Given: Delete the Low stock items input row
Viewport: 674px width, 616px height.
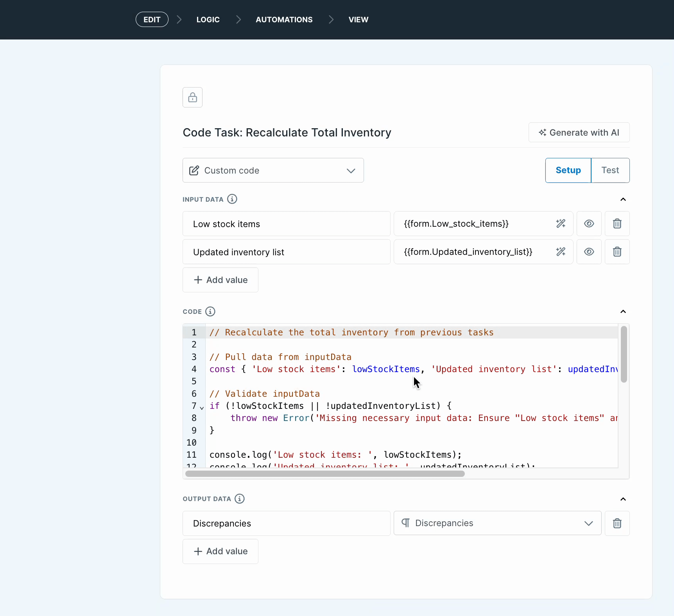Looking at the screenshot, I should [x=617, y=224].
